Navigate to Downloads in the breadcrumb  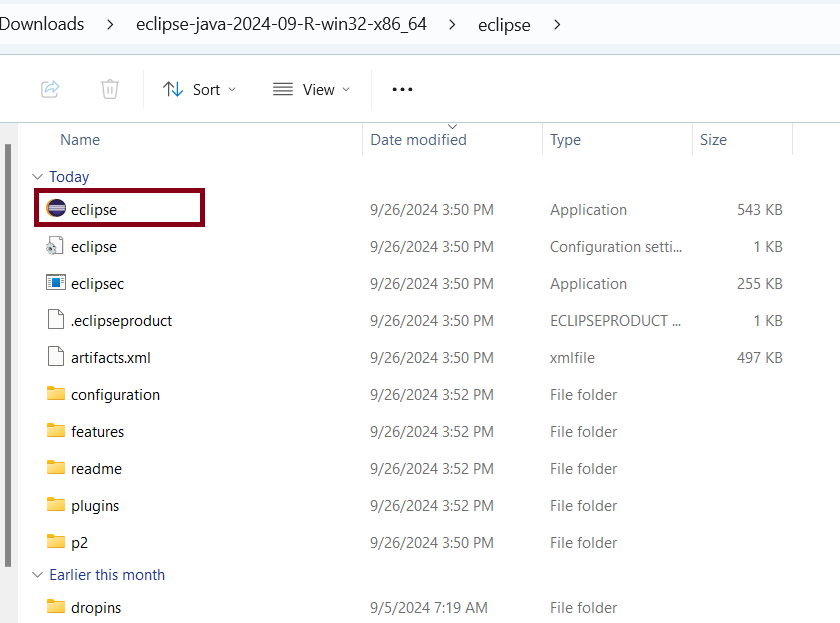[x=42, y=24]
